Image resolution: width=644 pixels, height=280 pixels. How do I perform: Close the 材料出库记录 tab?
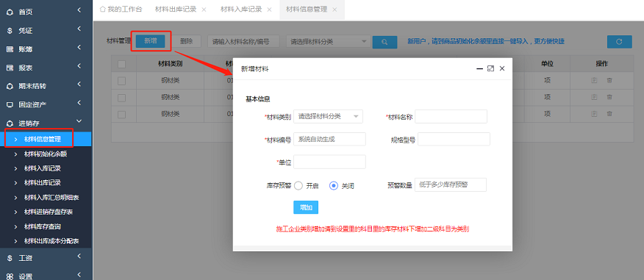click(204, 10)
